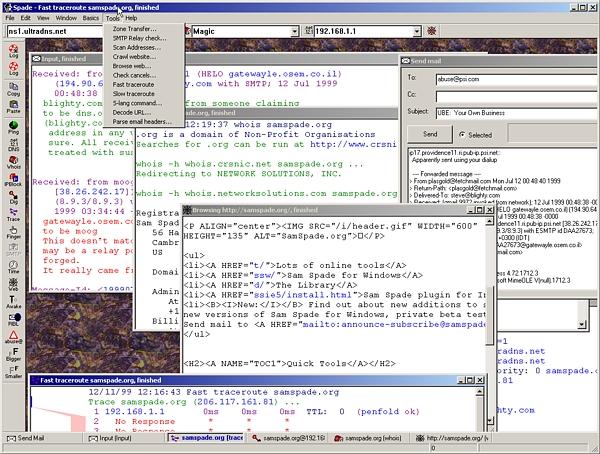The height and width of the screenshot is (454, 600).
Task: Click the abuse@ lookup icon
Action: click(x=13, y=337)
